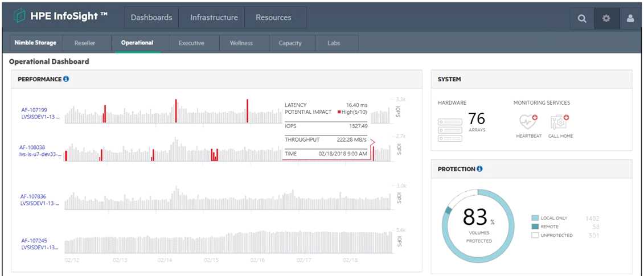644x276 pixels.
Task: Open the AF-107199 array link
Action: pyautogui.click(x=34, y=110)
